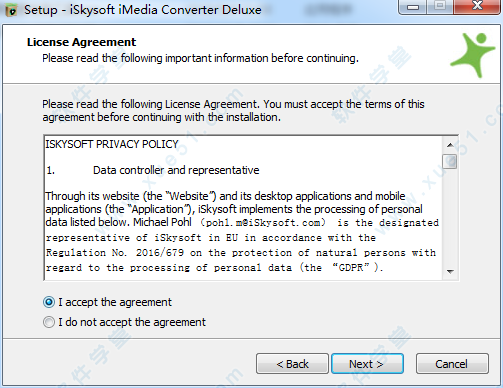Cancel the installation
This screenshot has height=388, width=503.
[x=452, y=364]
